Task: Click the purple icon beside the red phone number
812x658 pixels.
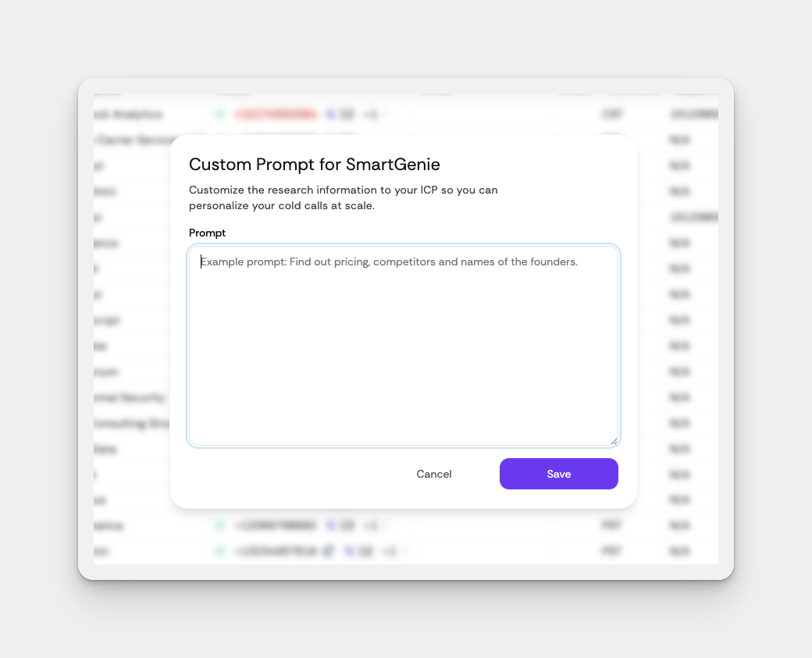Action: tap(331, 114)
